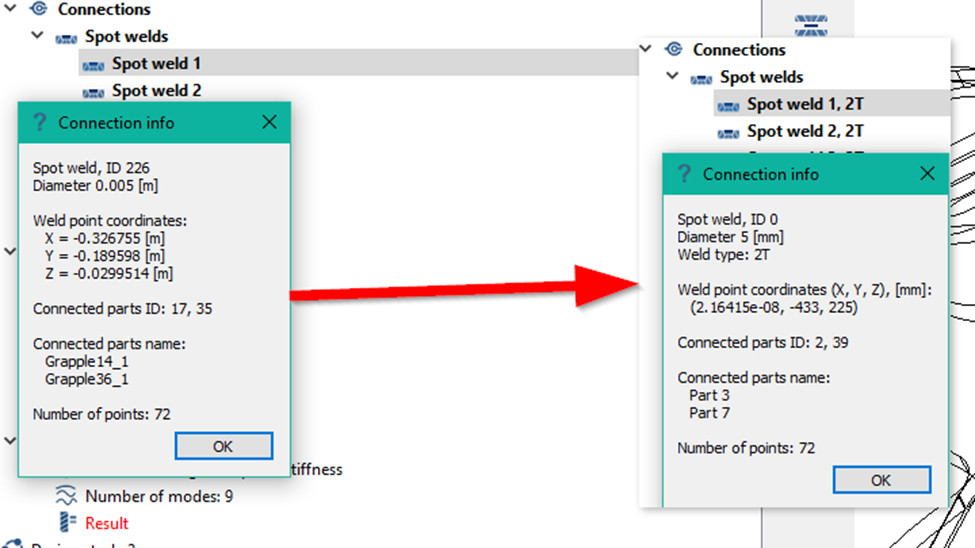Click the toolbar icon above the right Connections tree
This screenshot has width=975, height=548.
808,23
